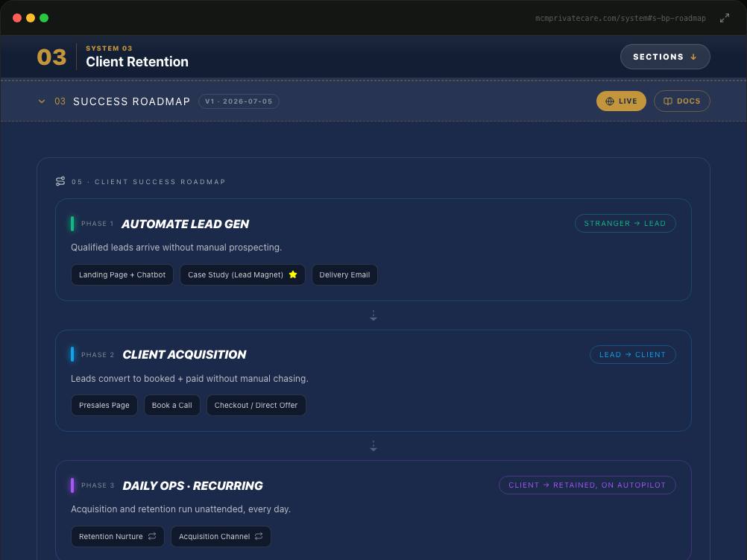Image resolution: width=747 pixels, height=560 pixels.
Task: Click the Success Roadmap section title
Action: 131,101
